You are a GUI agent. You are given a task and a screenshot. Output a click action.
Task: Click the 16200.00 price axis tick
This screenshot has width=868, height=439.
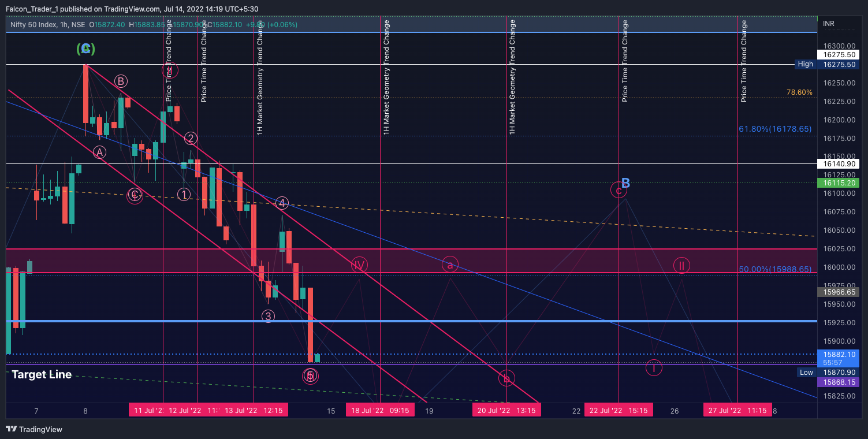point(839,120)
